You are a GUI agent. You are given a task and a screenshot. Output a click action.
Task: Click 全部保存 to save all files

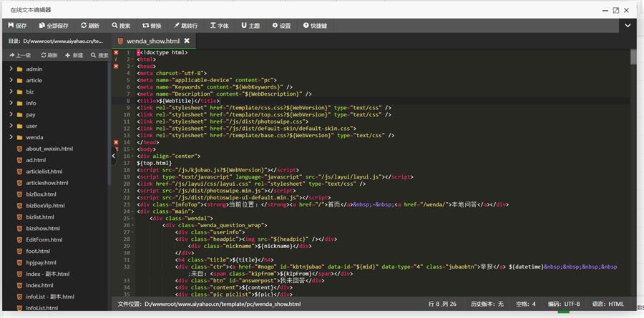pos(53,26)
